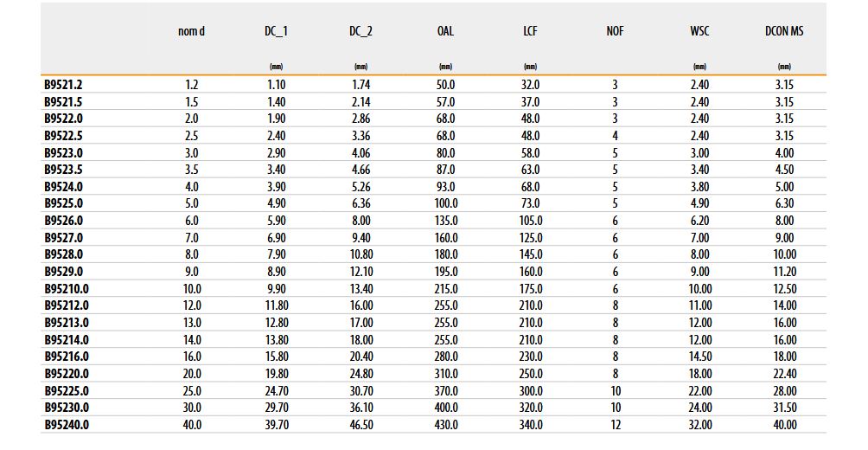Click the LCF column header
The height and width of the screenshot is (450, 868).
click(530, 31)
